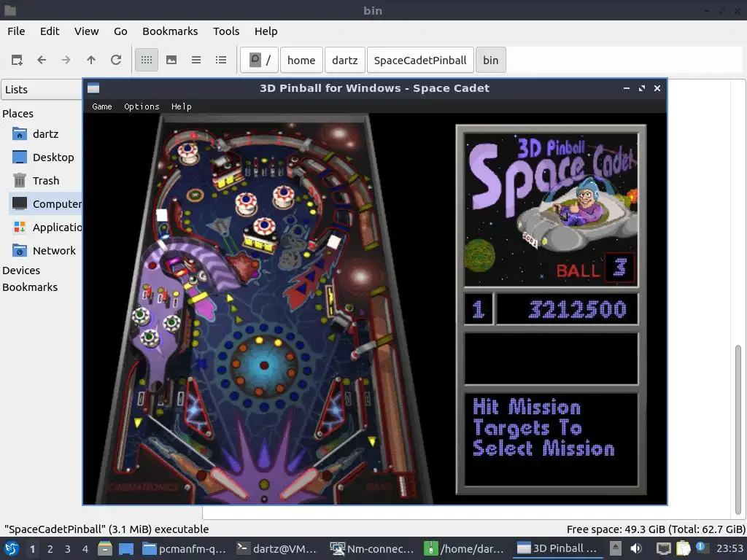747x560 pixels.
Task: Click the network monitor tray icon
Action: 663,548
